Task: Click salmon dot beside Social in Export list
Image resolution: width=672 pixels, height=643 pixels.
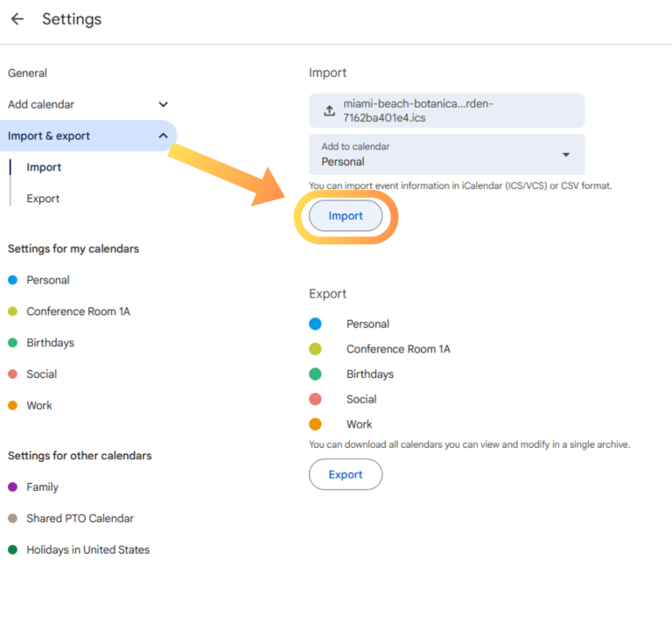Action: click(315, 399)
